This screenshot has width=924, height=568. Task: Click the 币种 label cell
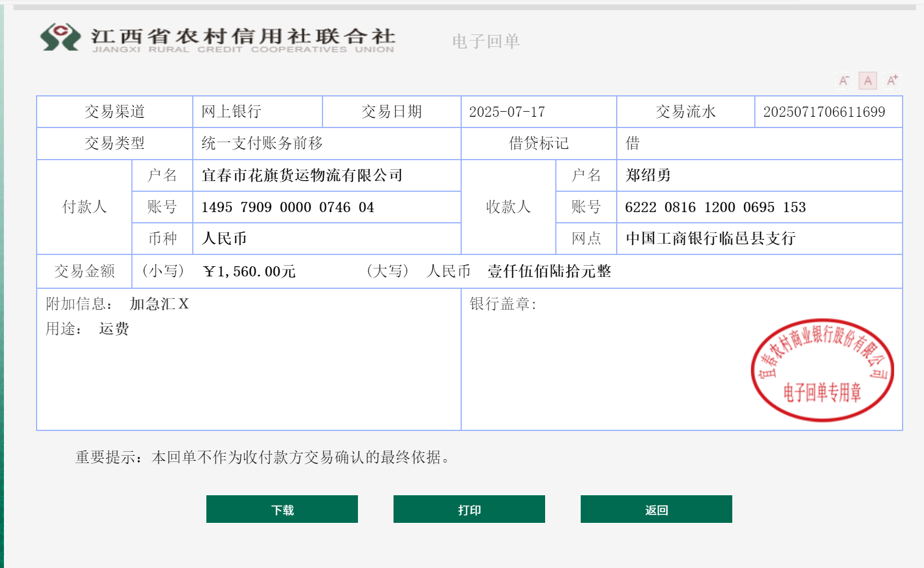(162, 239)
